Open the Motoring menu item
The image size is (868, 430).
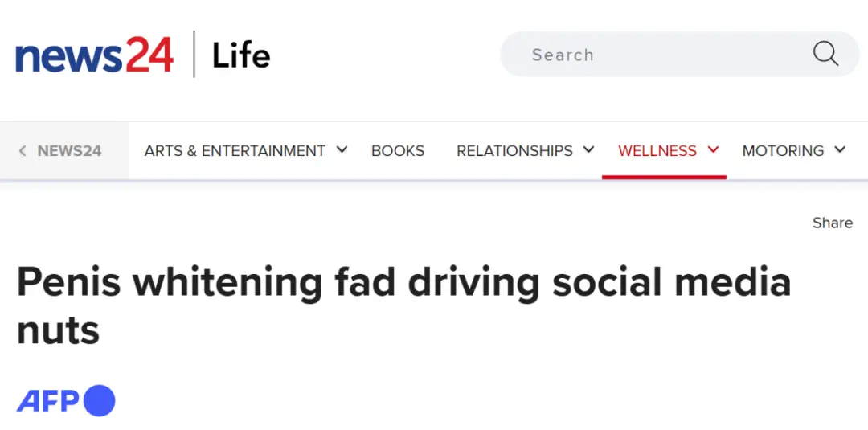click(x=783, y=151)
